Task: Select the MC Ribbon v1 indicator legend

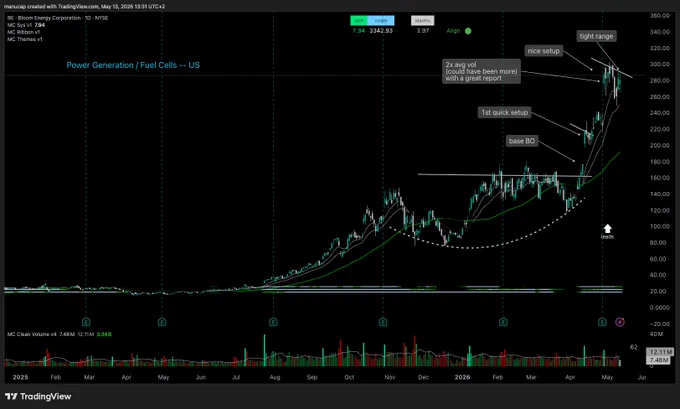Action: tap(23, 32)
